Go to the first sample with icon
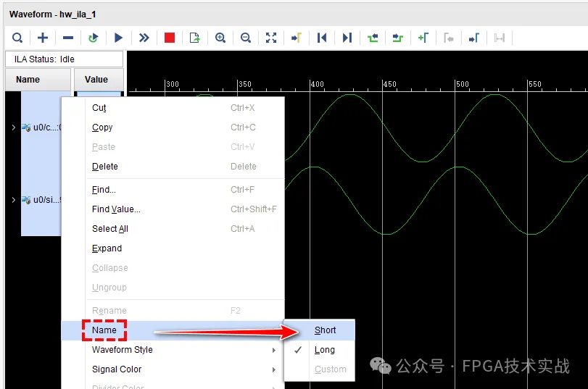 322,38
